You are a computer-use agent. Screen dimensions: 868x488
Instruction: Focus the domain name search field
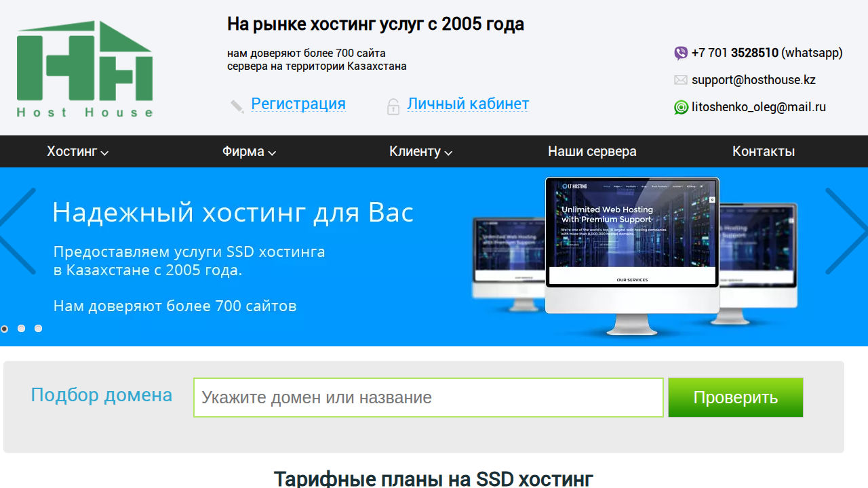coord(429,397)
